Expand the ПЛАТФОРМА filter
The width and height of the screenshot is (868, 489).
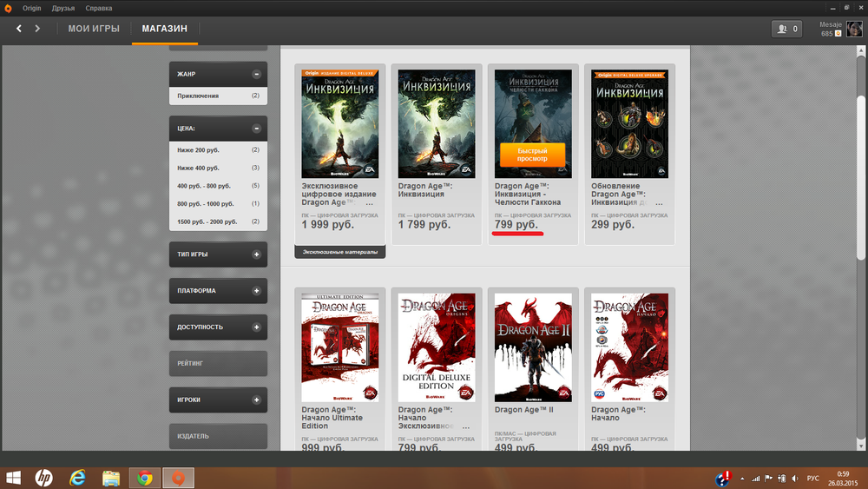[x=256, y=291]
